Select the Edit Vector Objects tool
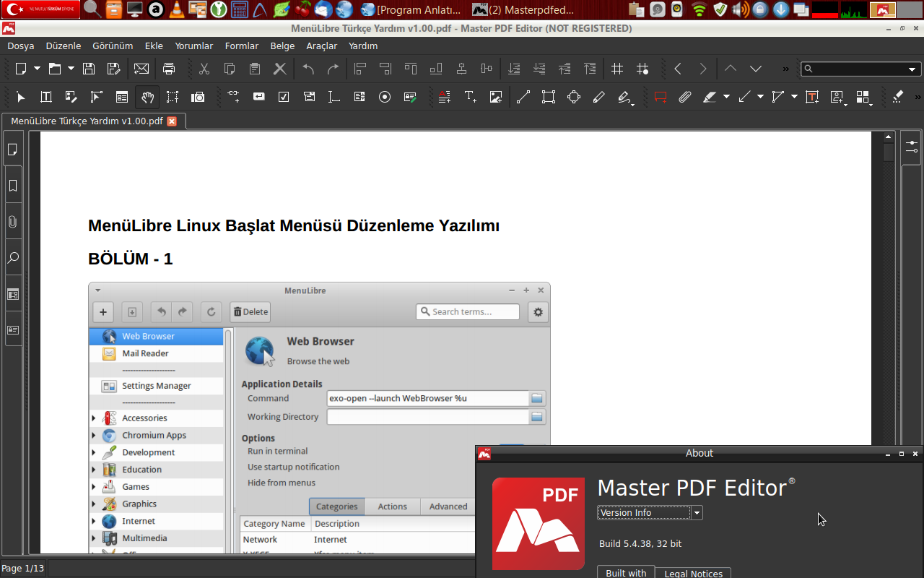 (97, 97)
